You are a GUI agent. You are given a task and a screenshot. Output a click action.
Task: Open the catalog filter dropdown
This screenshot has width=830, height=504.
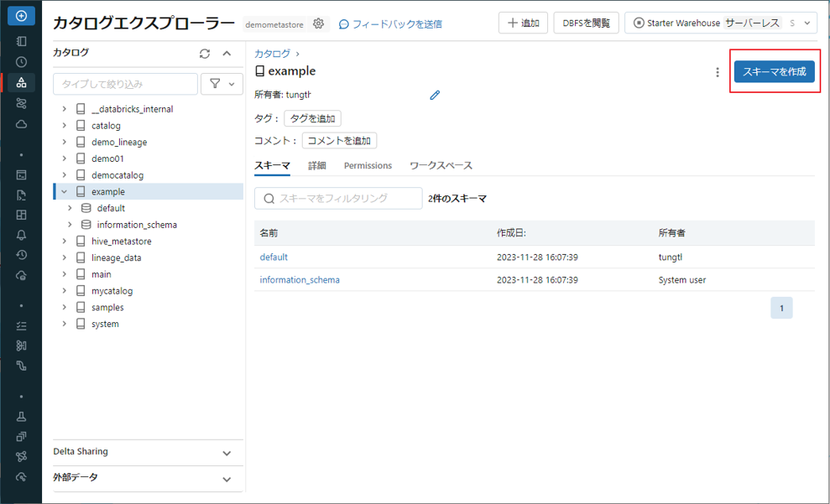222,84
